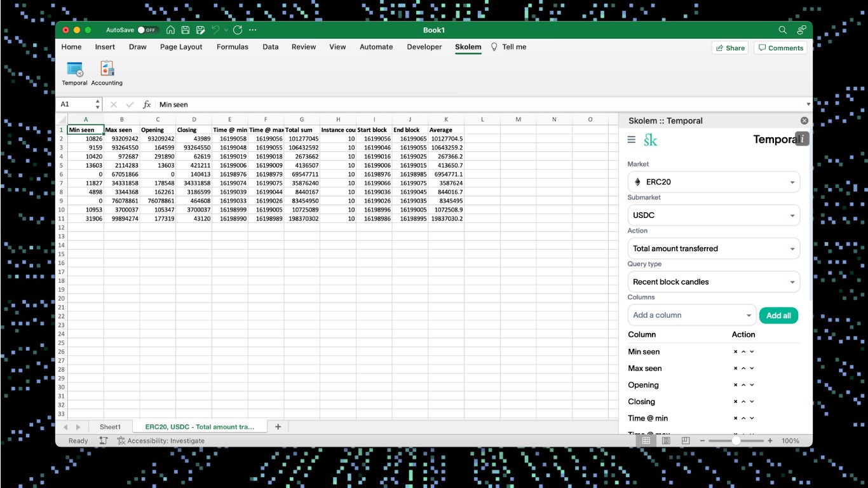Select column header K
868x488 pixels.
point(446,119)
